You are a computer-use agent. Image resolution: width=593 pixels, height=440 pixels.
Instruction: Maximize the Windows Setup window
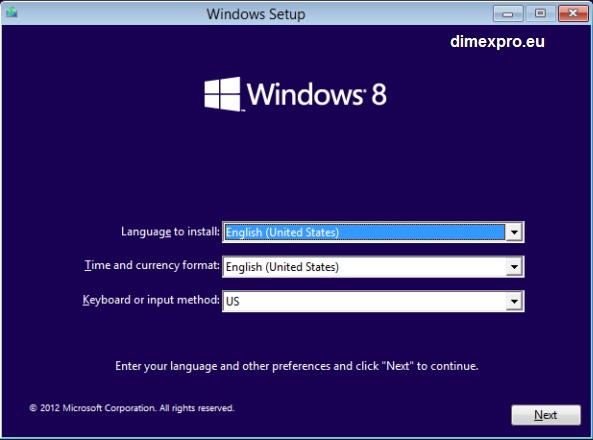pos(540,13)
